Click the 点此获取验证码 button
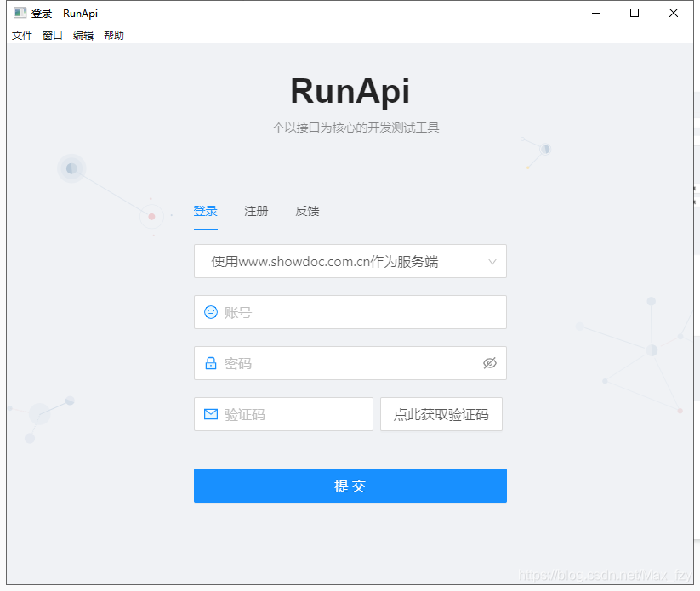700x591 pixels. (x=441, y=414)
